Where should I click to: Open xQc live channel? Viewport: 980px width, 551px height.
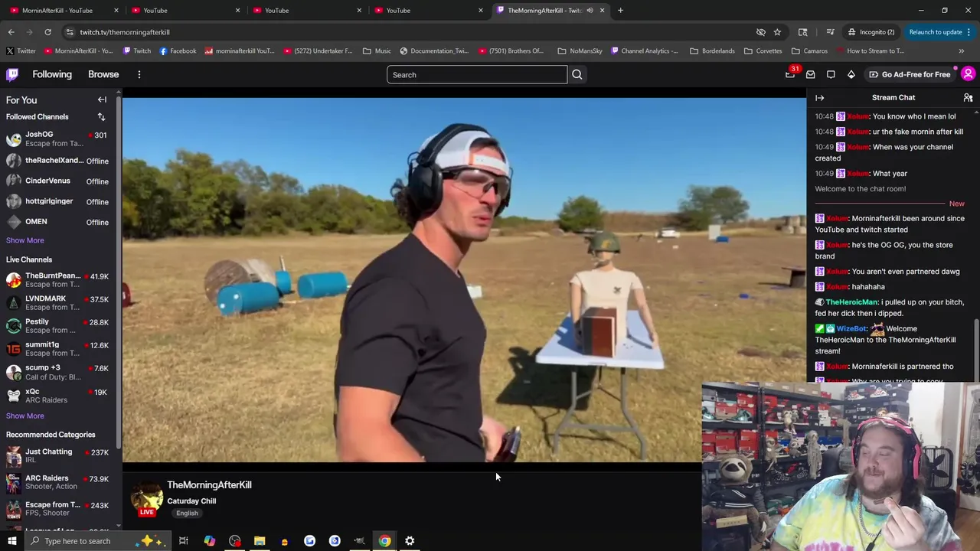point(59,396)
